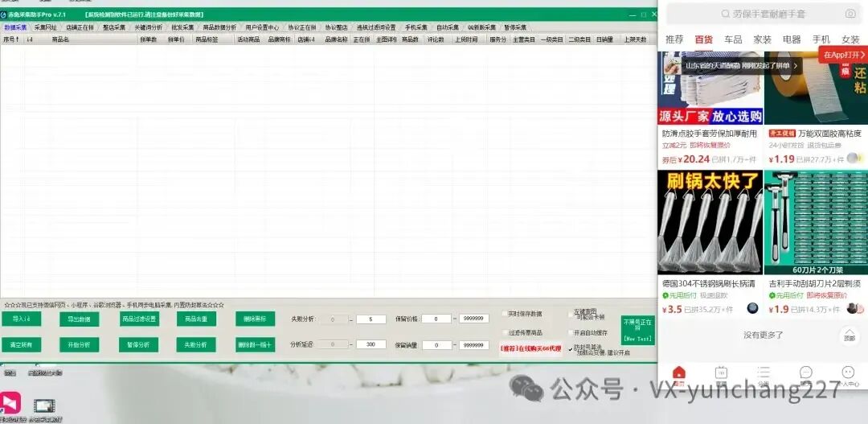Click the 失败分析 field showing 5
Viewport: 868px width, 424px height.
point(371,319)
